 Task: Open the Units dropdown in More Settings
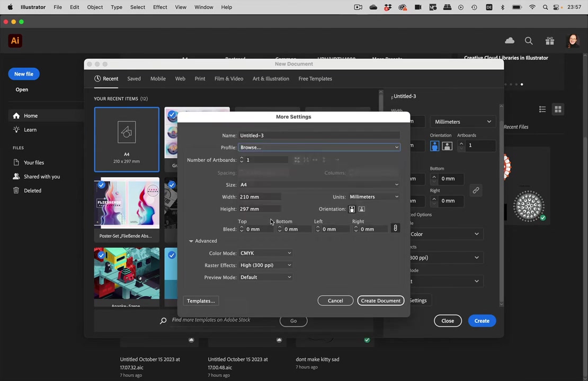point(373,197)
